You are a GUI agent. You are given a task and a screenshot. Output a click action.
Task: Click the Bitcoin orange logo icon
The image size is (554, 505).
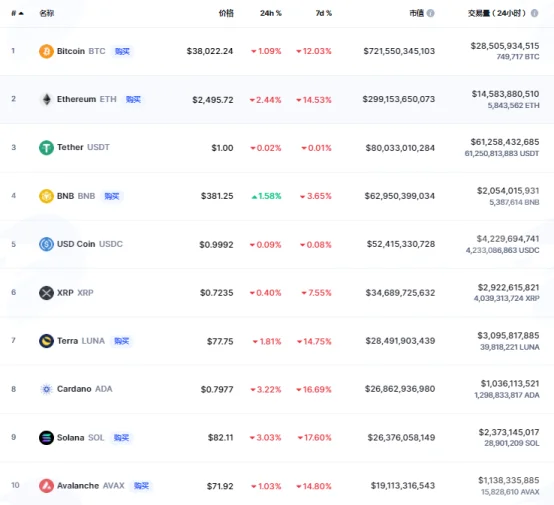click(x=46, y=51)
